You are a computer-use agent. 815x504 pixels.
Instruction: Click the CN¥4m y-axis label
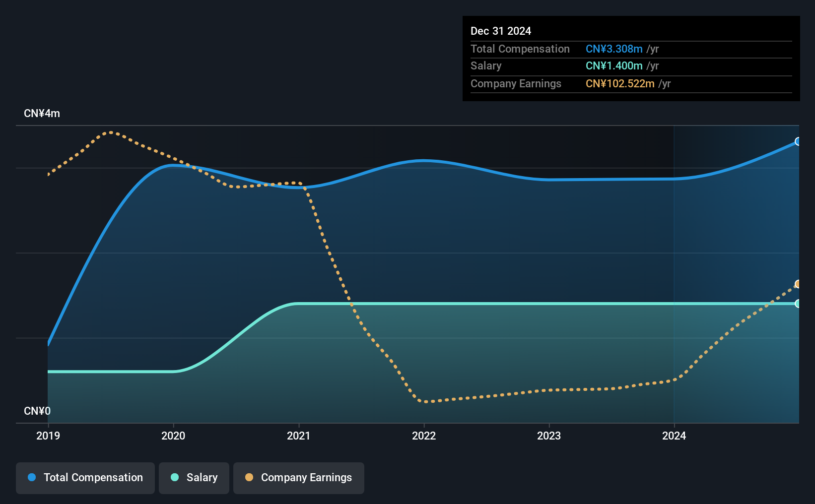pyautogui.click(x=42, y=114)
